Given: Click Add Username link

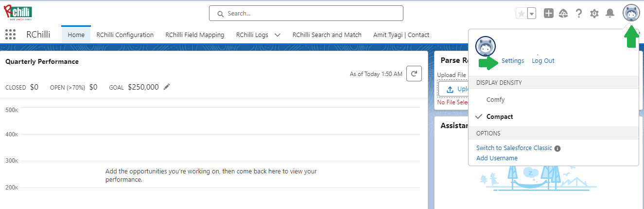Looking at the screenshot, I should (497, 158).
